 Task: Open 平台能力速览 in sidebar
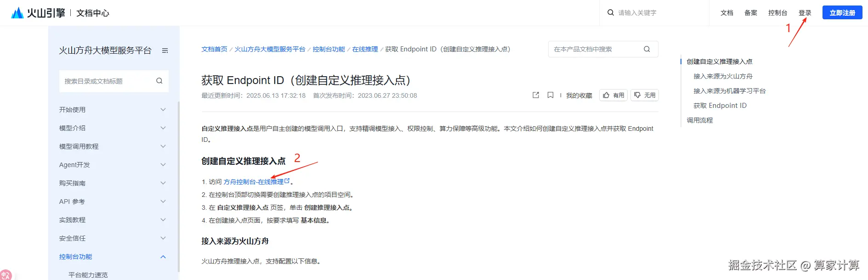[x=88, y=275]
